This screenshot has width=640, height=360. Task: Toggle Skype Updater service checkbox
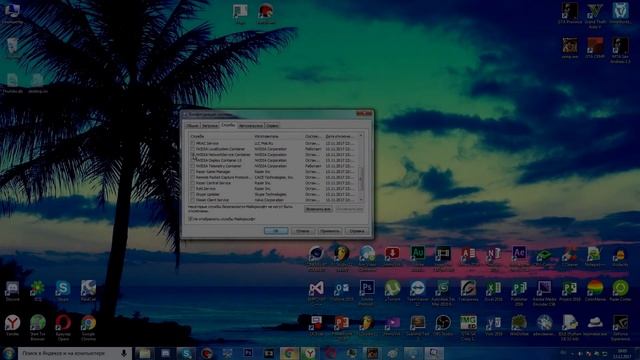[x=193, y=194]
